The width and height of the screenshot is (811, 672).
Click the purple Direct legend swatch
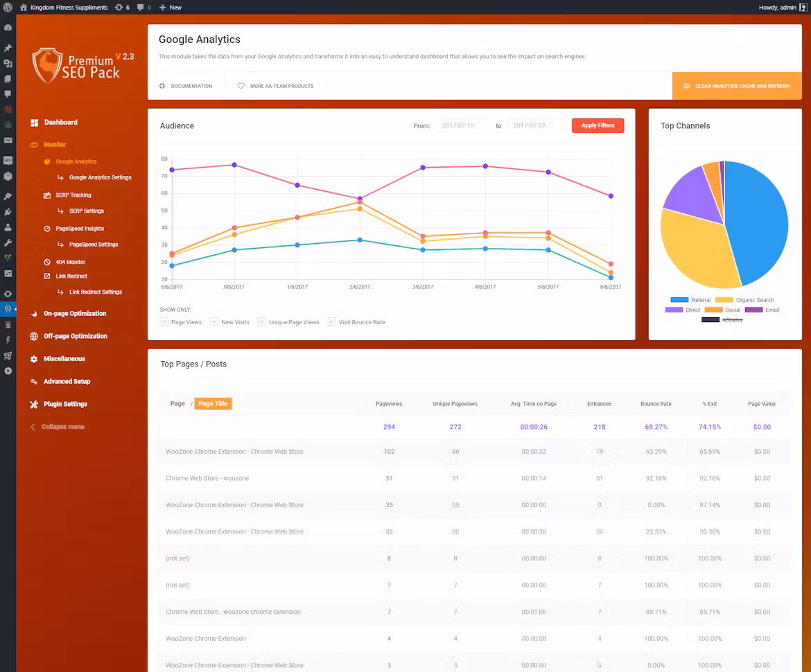674,310
